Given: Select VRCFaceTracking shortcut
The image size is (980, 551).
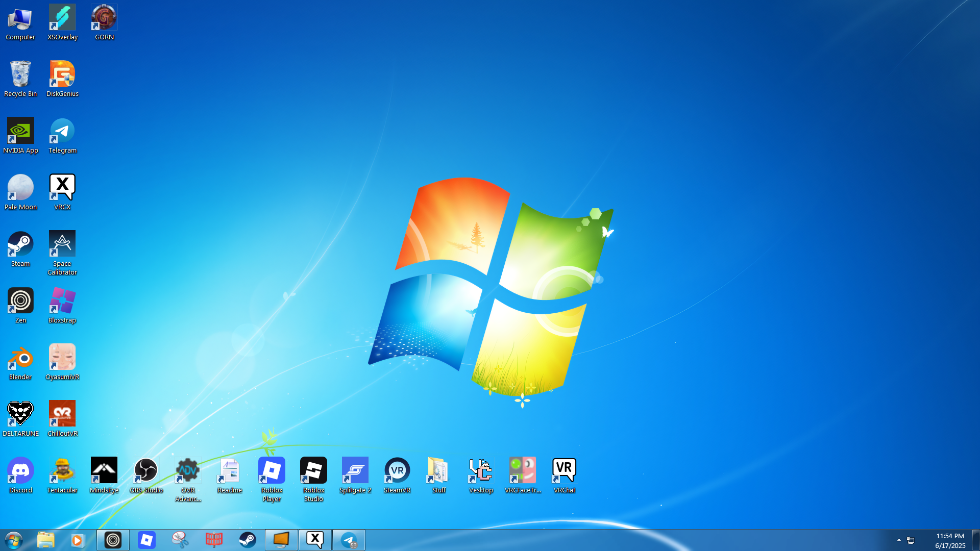Looking at the screenshot, I should click(x=523, y=476).
